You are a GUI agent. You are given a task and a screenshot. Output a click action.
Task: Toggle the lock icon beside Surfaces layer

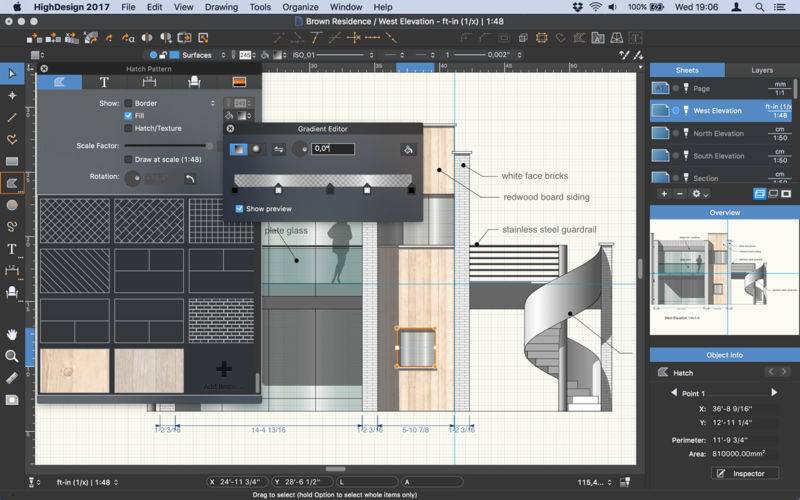tap(163, 55)
